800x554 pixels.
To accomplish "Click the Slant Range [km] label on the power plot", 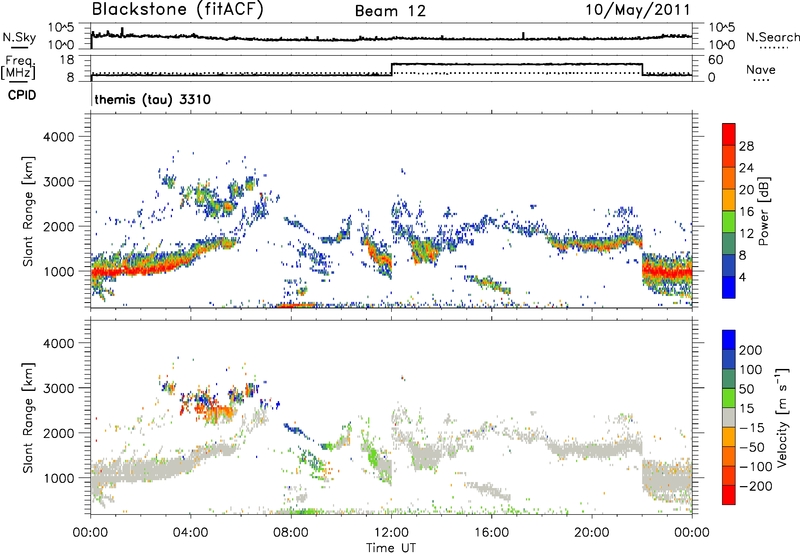I will pos(28,211).
